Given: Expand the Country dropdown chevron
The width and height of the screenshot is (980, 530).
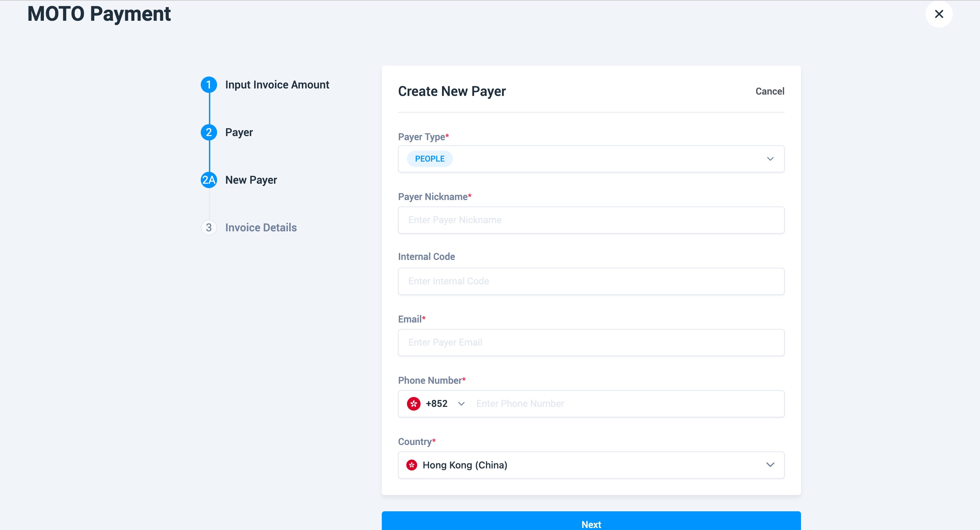Looking at the screenshot, I should point(770,465).
